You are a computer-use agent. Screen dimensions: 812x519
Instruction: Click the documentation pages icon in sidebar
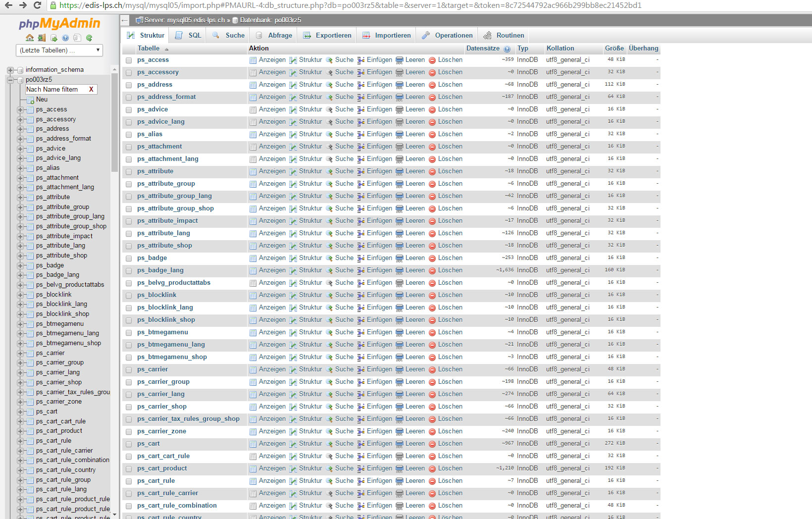(77, 38)
